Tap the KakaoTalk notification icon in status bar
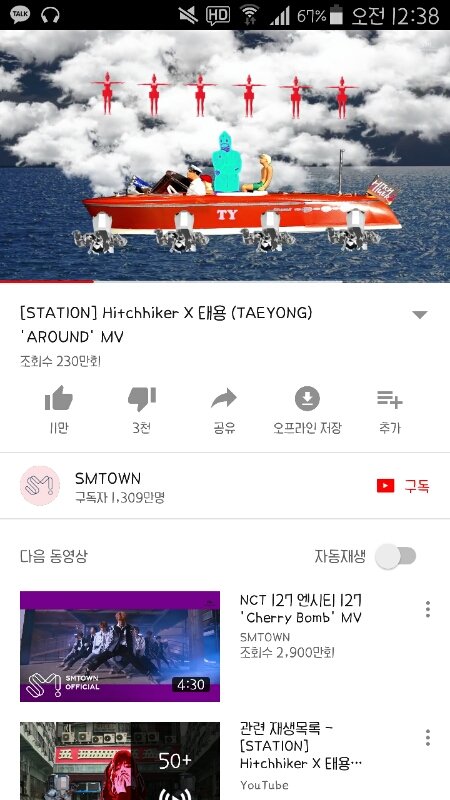Image resolution: width=450 pixels, height=800 pixels. tap(20, 15)
